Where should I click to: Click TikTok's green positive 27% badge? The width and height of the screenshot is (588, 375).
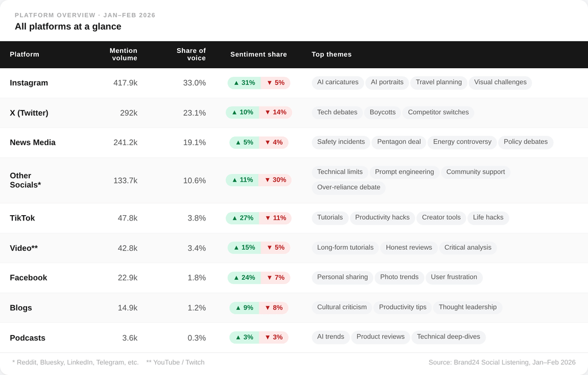point(242,218)
